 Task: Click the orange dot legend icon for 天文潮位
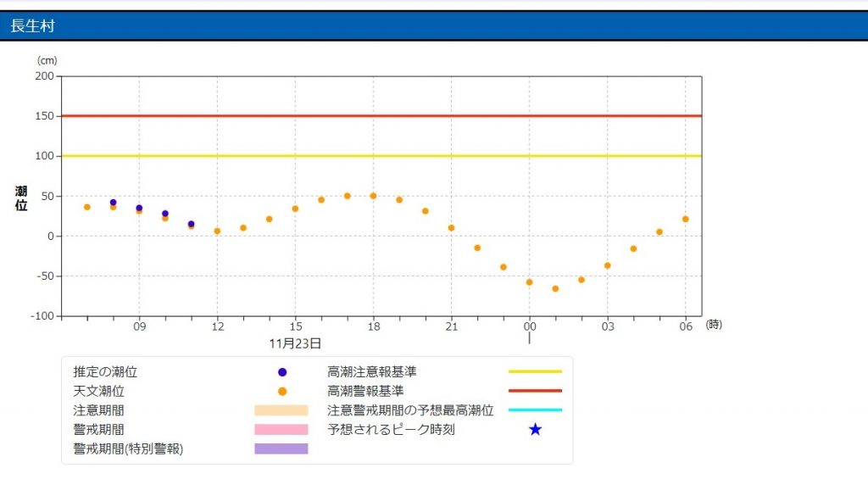(282, 392)
